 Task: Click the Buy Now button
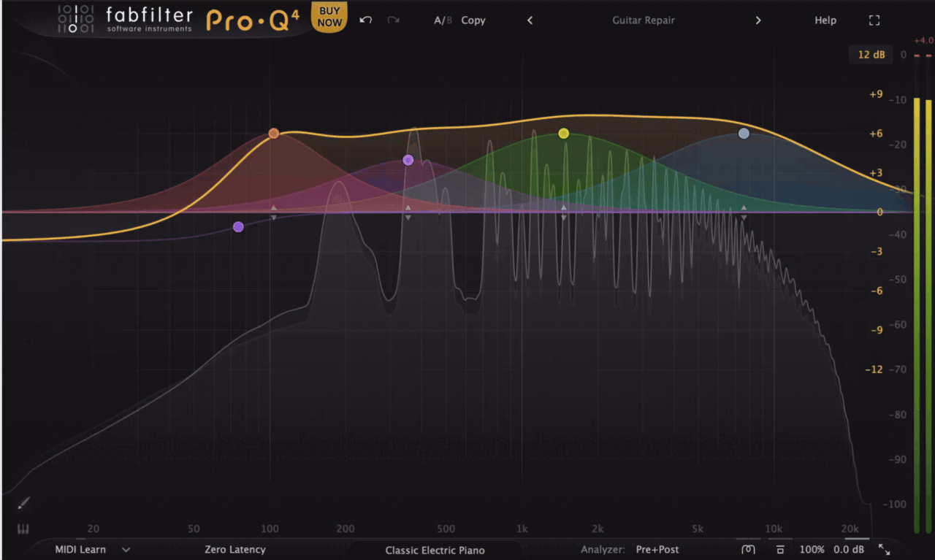click(329, 18)
